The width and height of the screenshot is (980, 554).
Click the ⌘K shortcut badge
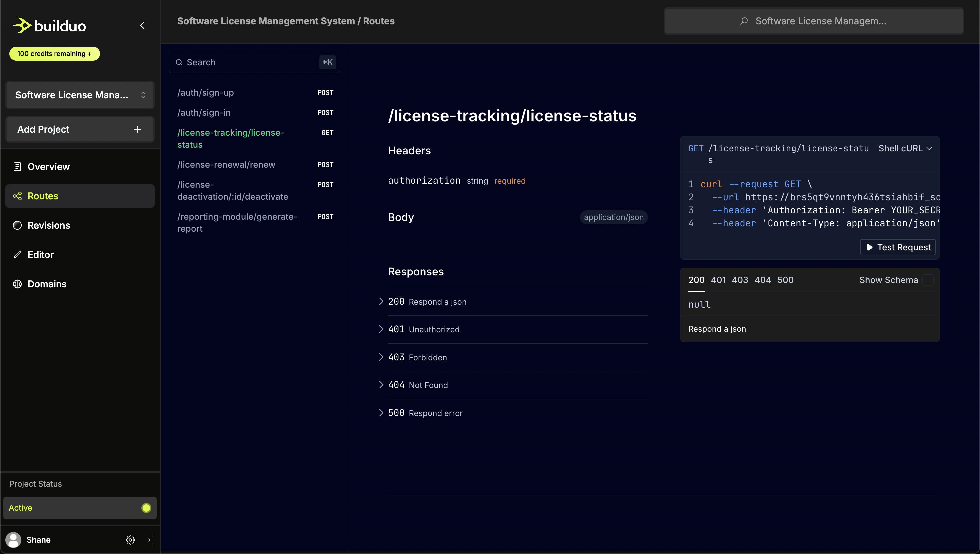pos(328,62)
